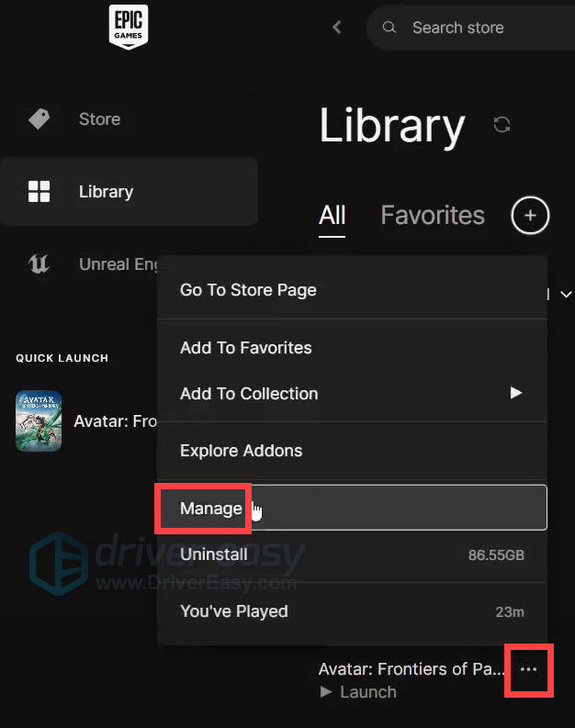The height and width of the screenshot is (728, 575).
Task: Launch Avatar from Quick Launch name
Action: click(115, 421)
